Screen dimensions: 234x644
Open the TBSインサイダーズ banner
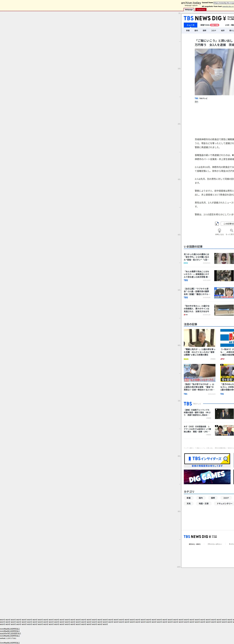click(207, 460)
